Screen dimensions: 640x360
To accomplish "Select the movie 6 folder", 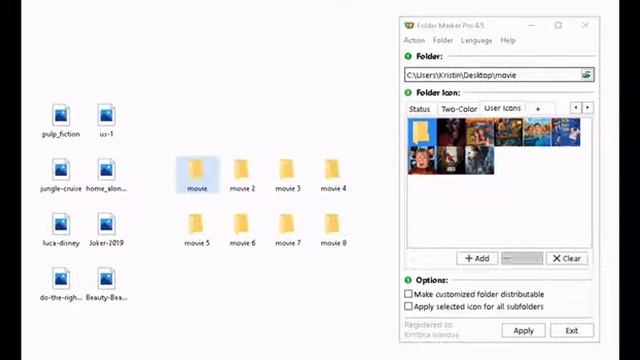I will [x=242, y=230].
